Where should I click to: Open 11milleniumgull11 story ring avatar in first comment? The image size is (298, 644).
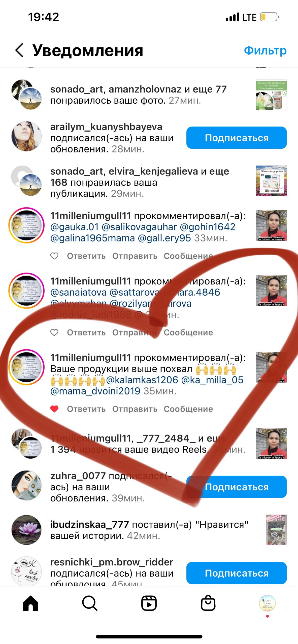26,225
